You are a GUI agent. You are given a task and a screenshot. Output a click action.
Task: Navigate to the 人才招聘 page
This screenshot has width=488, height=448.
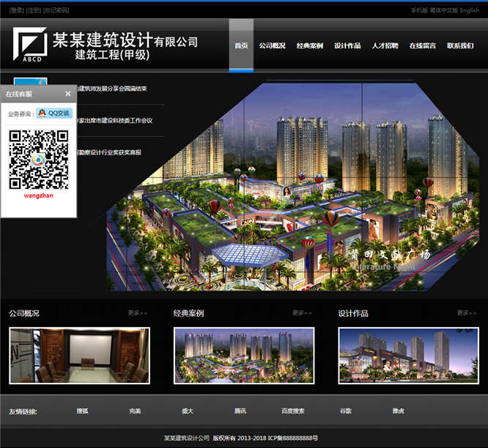point(385,45)
